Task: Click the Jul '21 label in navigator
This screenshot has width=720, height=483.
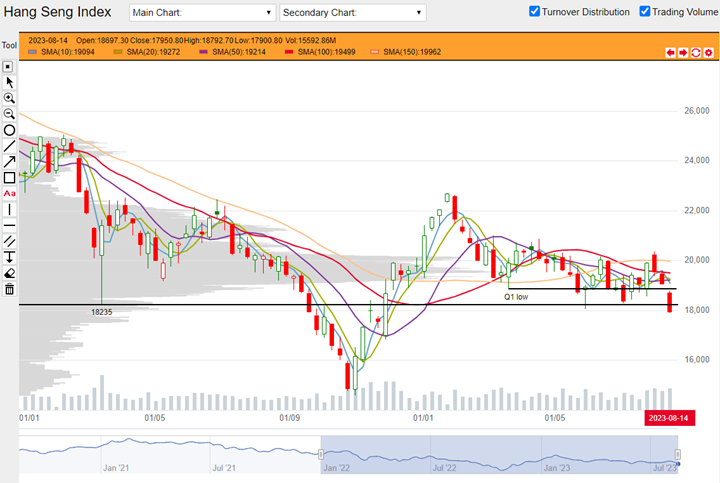Action: coord(224,468)
